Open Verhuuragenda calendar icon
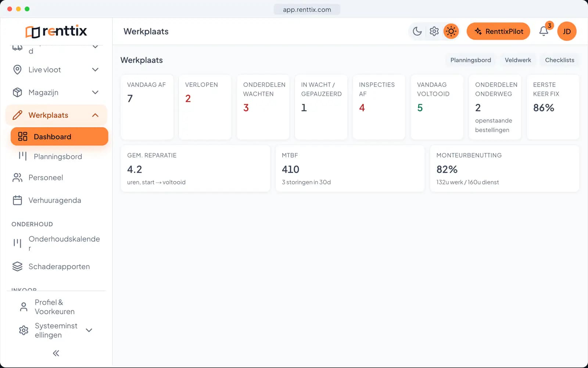 pos(17,200)
